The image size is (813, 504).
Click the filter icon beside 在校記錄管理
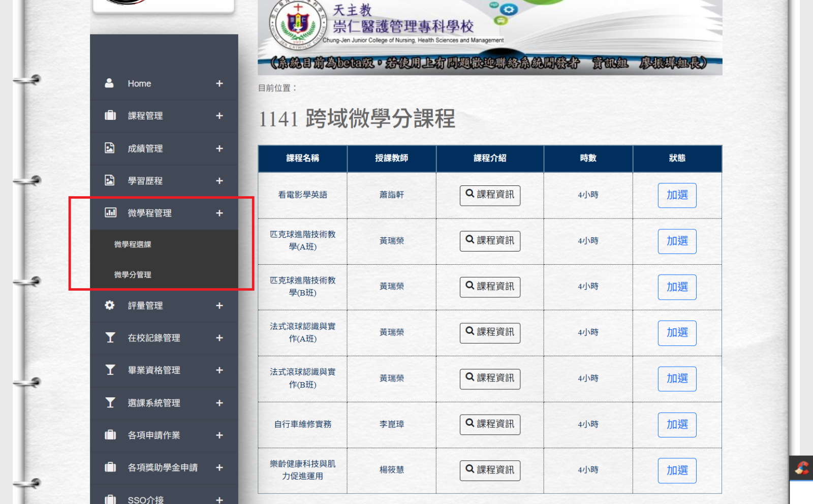click(110, 338)
